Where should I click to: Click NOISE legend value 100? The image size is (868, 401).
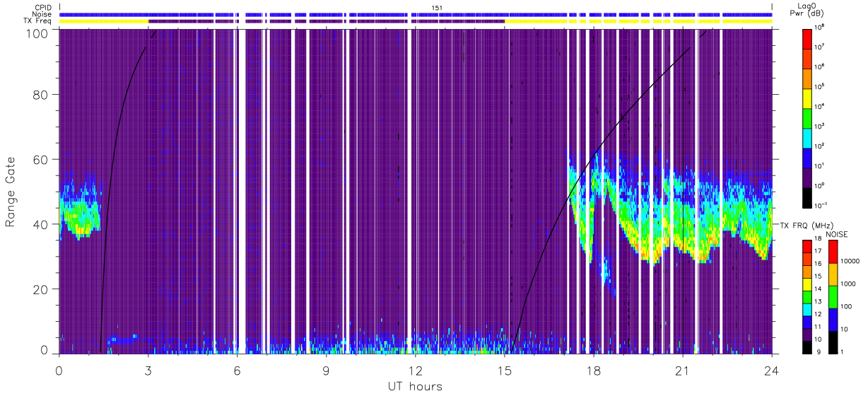click(x=848, y=306)
